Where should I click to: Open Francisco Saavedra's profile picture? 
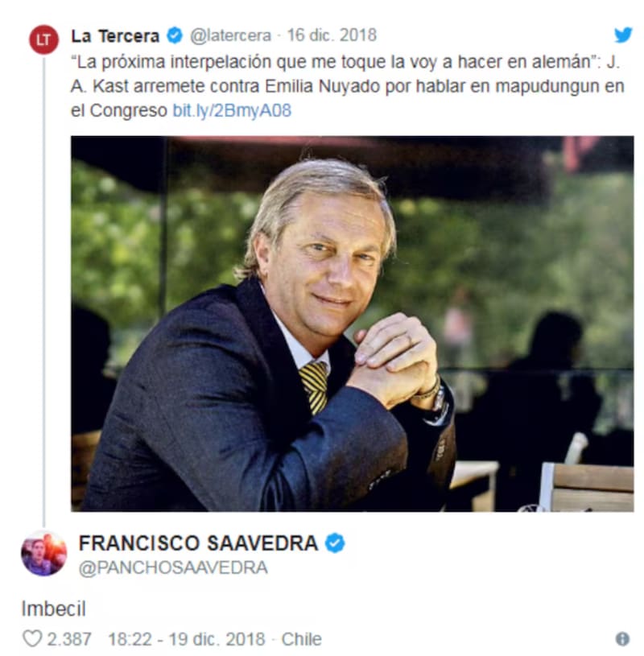click(x=44, y=553)
